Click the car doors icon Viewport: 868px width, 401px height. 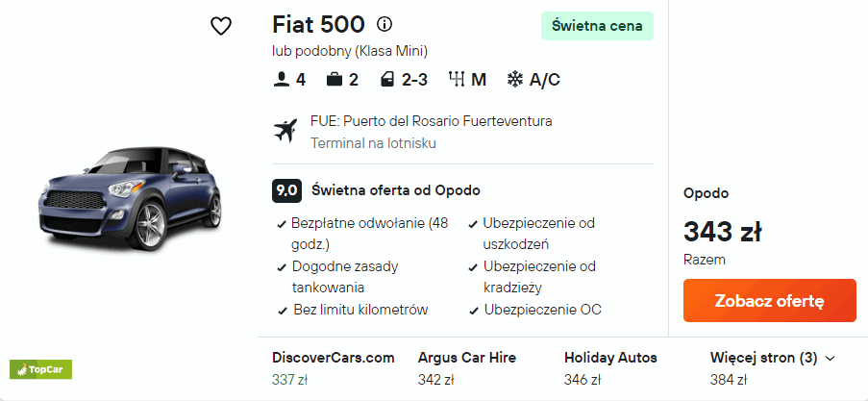[386, 80]
